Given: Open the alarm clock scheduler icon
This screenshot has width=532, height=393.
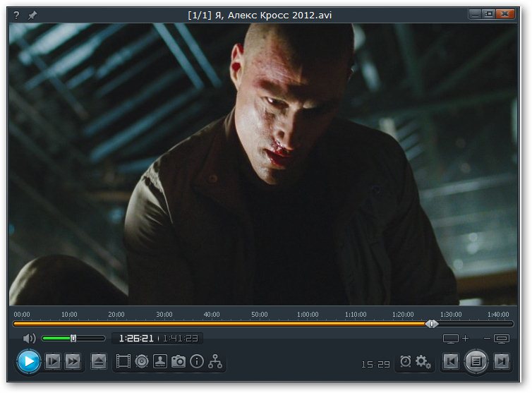Looking at the screenshot, I should coord(405,362).
